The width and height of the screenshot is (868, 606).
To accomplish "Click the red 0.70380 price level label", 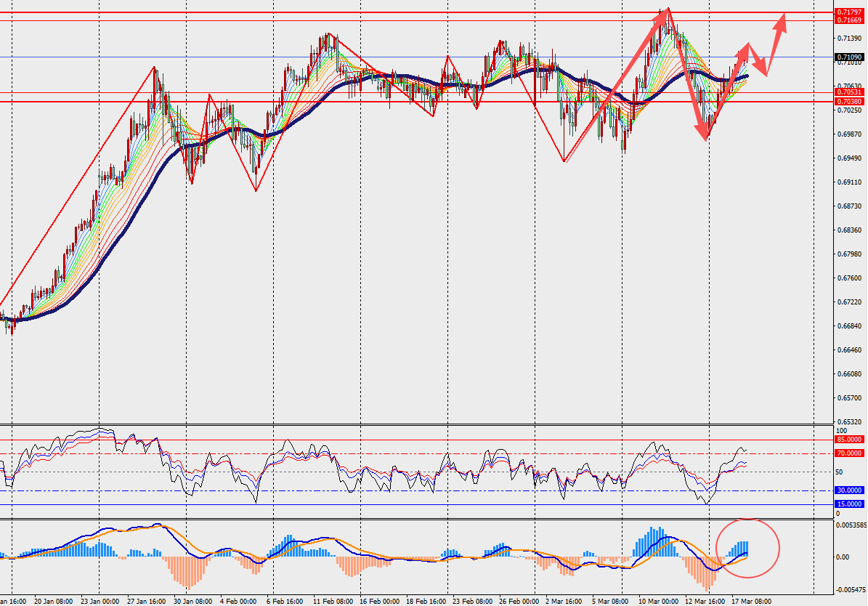I will point(849,102).
